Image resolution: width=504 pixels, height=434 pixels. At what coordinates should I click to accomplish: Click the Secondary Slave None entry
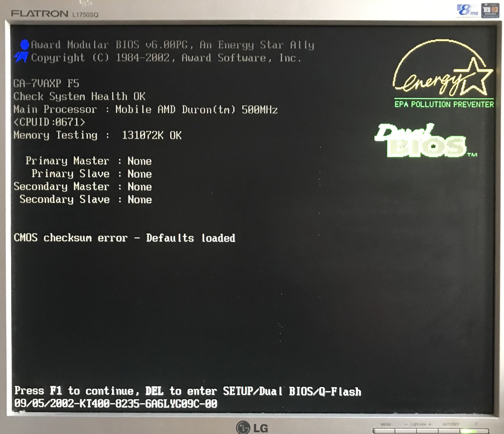coord(86,200)
